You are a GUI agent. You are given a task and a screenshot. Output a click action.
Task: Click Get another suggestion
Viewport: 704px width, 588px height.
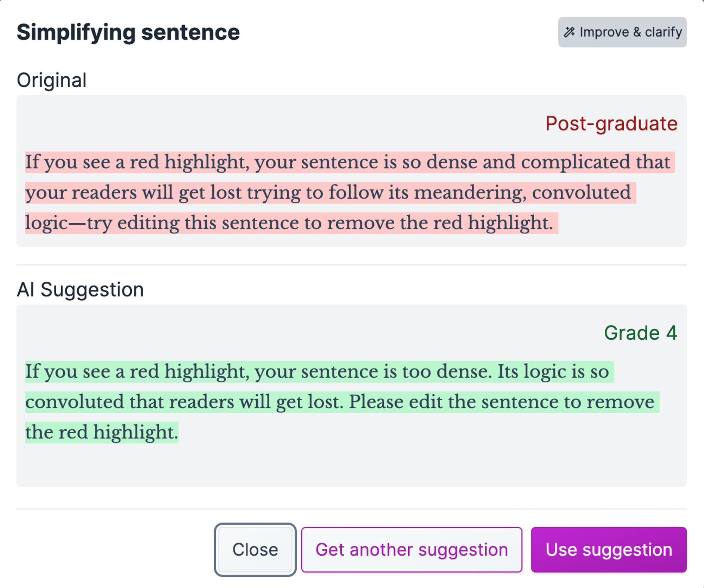click(412, 549)
